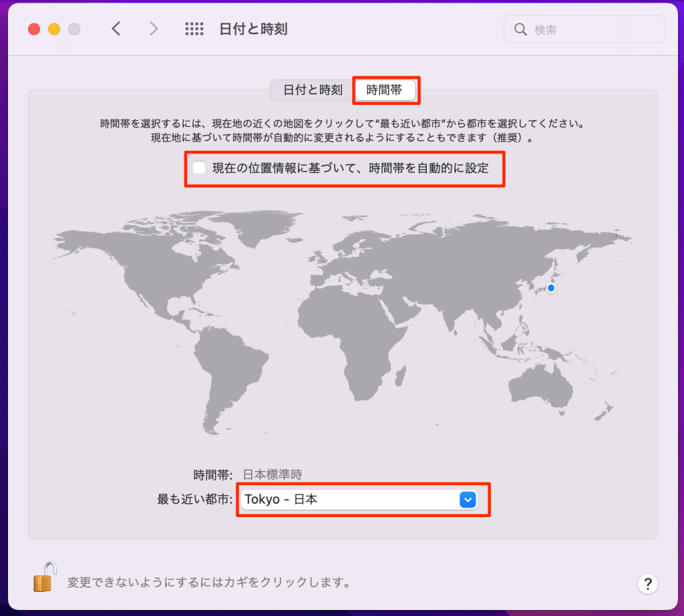Open help with the question mark button

[x=647, y=583]
